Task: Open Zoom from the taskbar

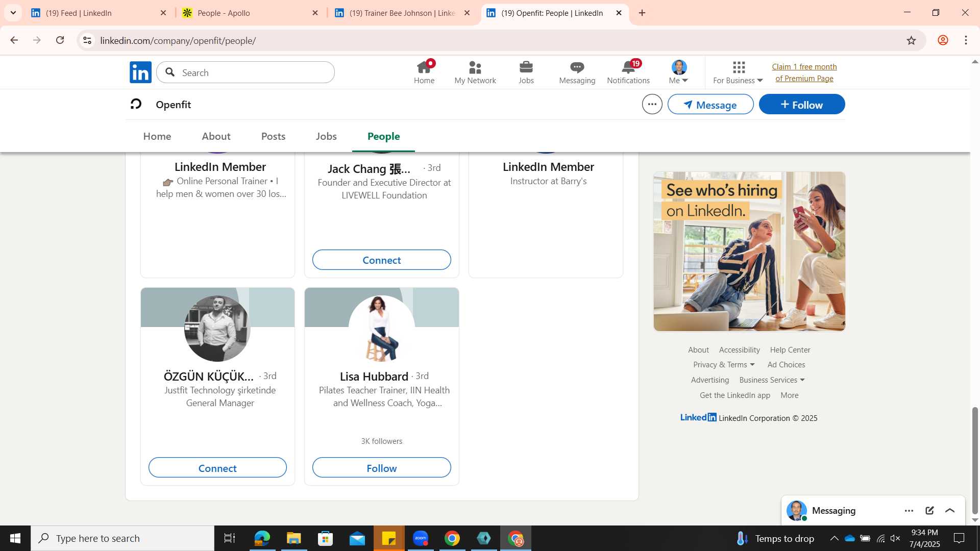Action: pos(421,538)
